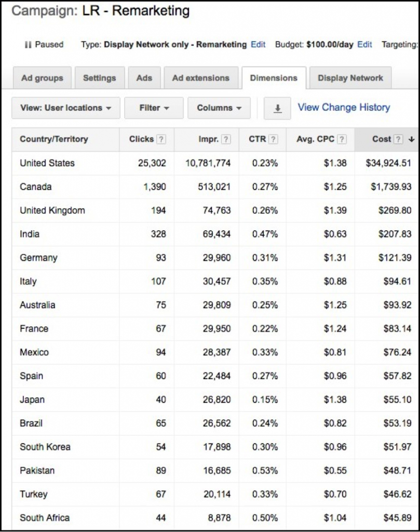Click the Cost column help icon
The height and width of the screenshot is (532, 420).
(x=398, y=139)
